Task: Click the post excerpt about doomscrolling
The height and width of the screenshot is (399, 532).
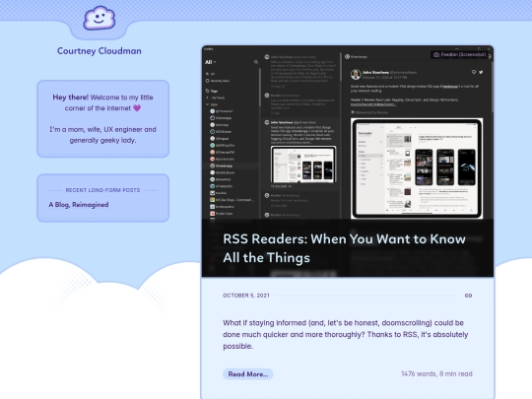Action: coord(346,334)
